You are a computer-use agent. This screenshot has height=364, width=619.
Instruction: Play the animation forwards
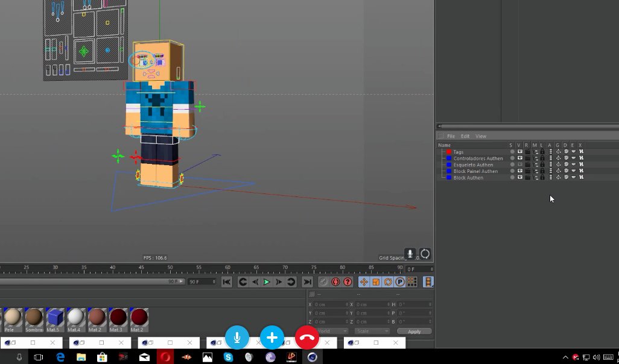[267, 281]
